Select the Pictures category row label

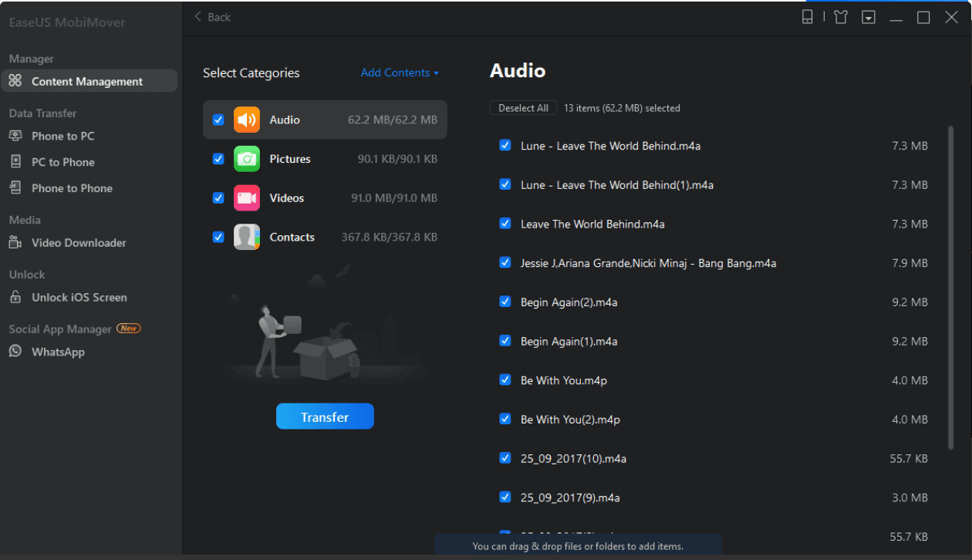tap(290, 159)
